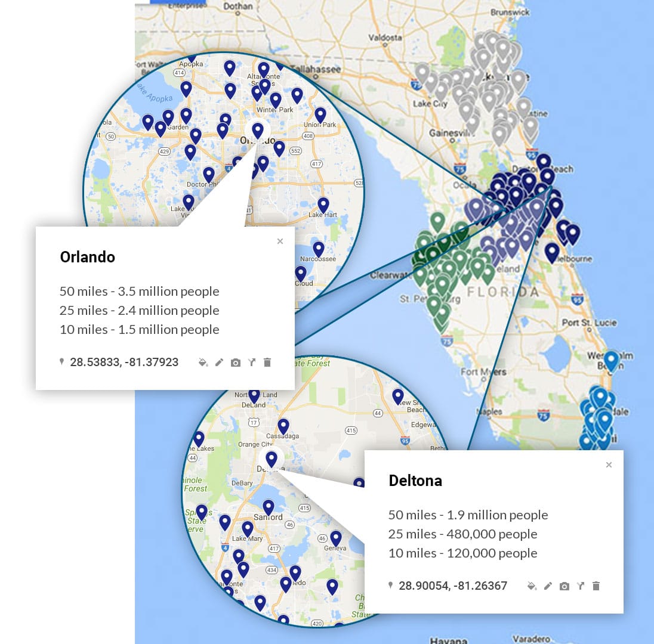Select the light blue pin at West Palm Beach
The height and width of the screenshot is (644, 654).
(611, 360)
